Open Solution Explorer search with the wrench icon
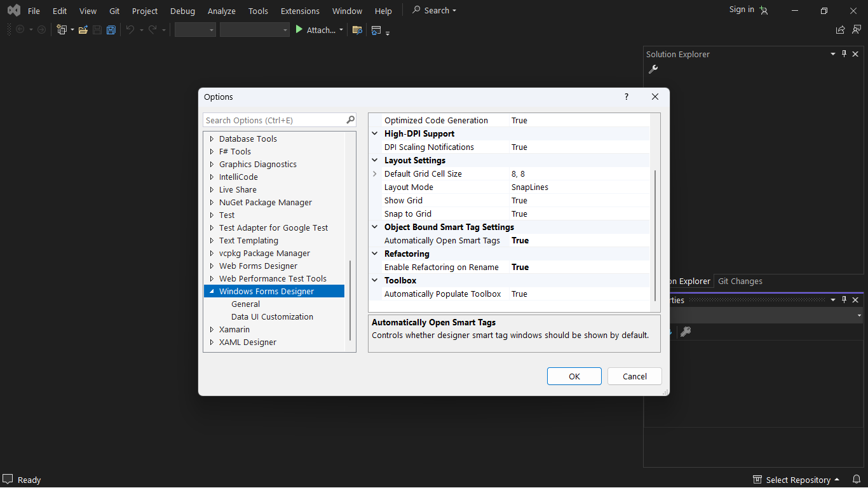The image size is (868, 488). [653, 69]
